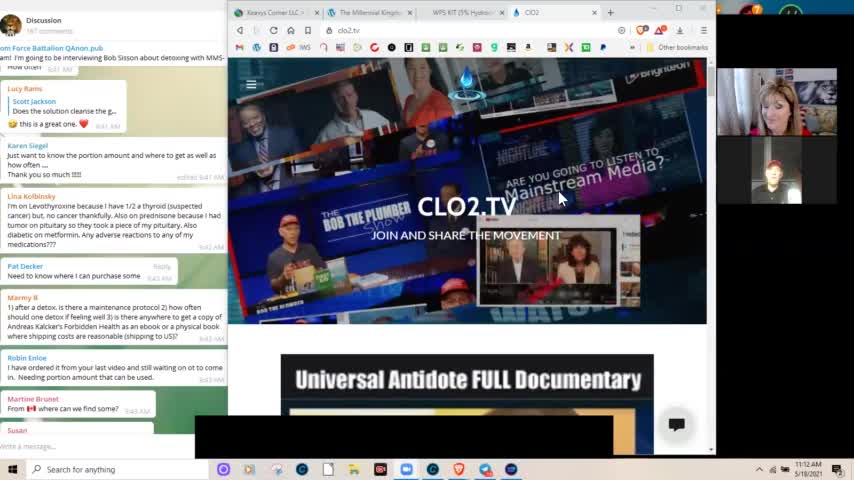Click the man's Zoom video tile

click(777, 171)
